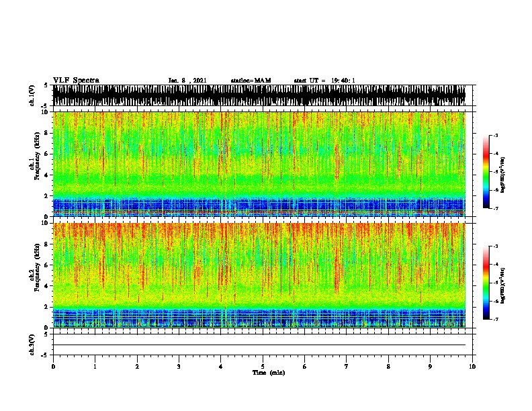Viewport: 532px width, 411px height.
Task: Click the time axis tick label "6"
Action: pyautogui.click(x=305, y=367)
